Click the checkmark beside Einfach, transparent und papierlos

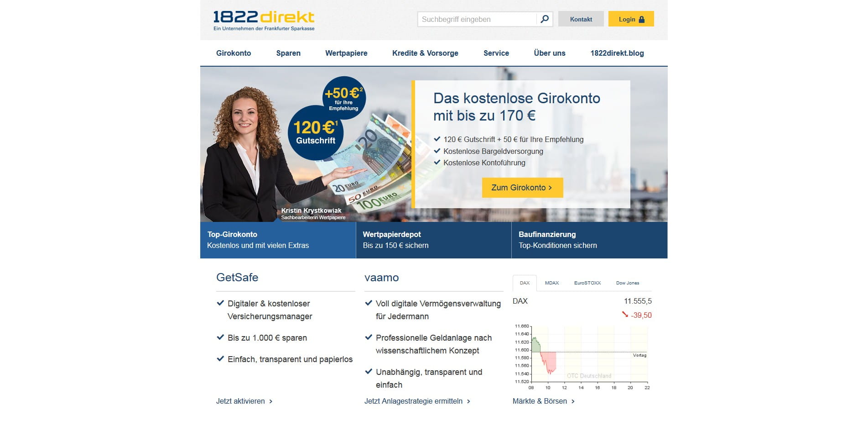pos(220,359)
